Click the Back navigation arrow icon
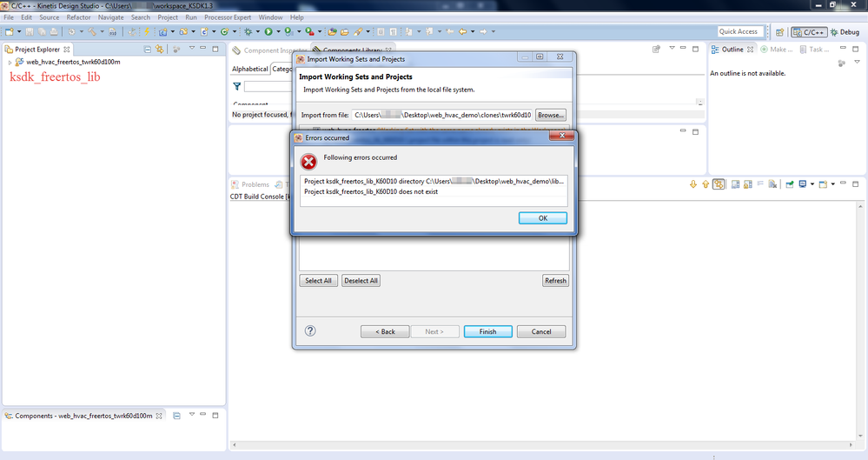Viewport: 868px width, 460px height. point(463,32)
